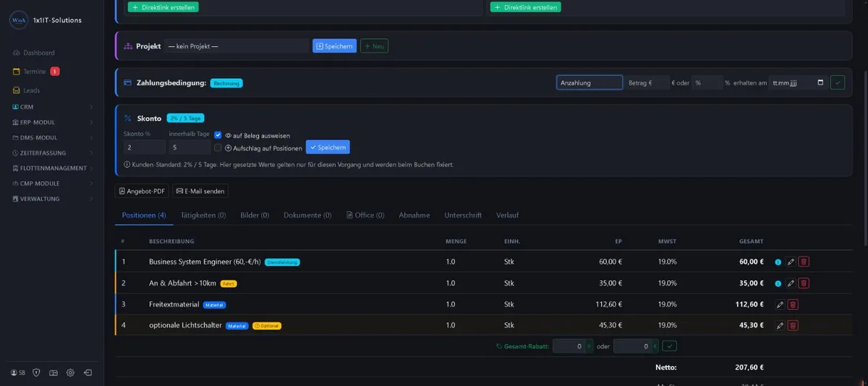Show info for An & Abfahrt row

[778, 283]
